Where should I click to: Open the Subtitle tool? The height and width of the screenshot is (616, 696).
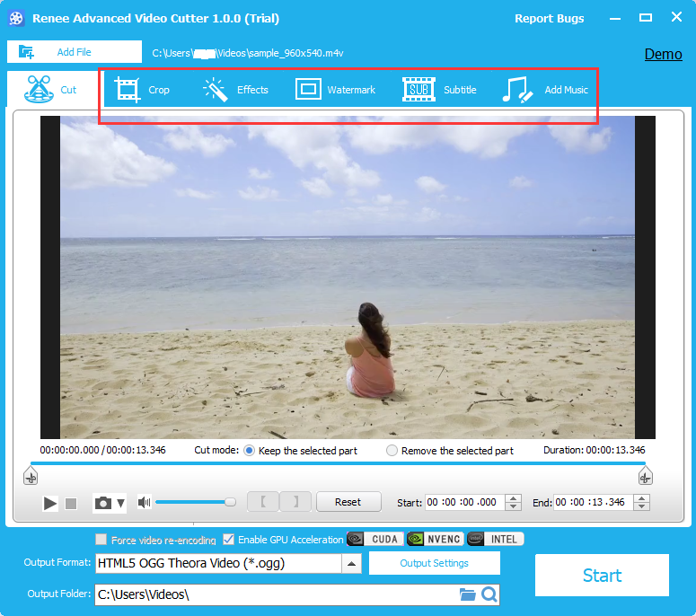pos(439,90)
